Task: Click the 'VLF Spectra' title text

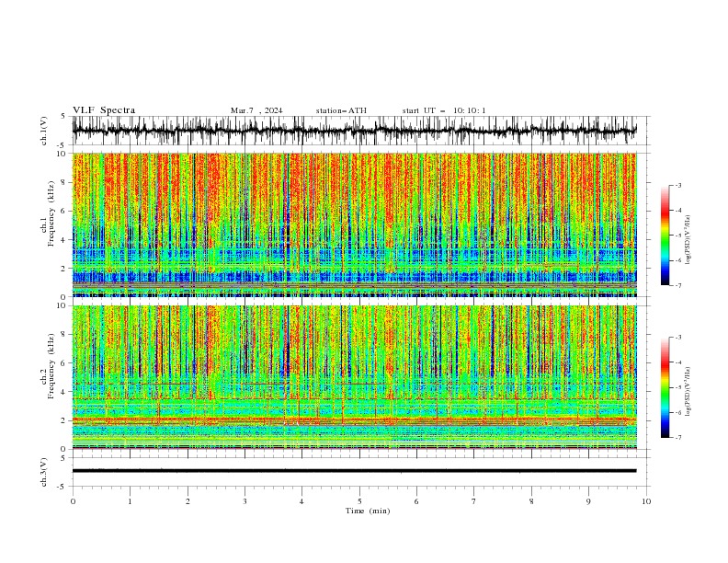Action: point(104,110)
